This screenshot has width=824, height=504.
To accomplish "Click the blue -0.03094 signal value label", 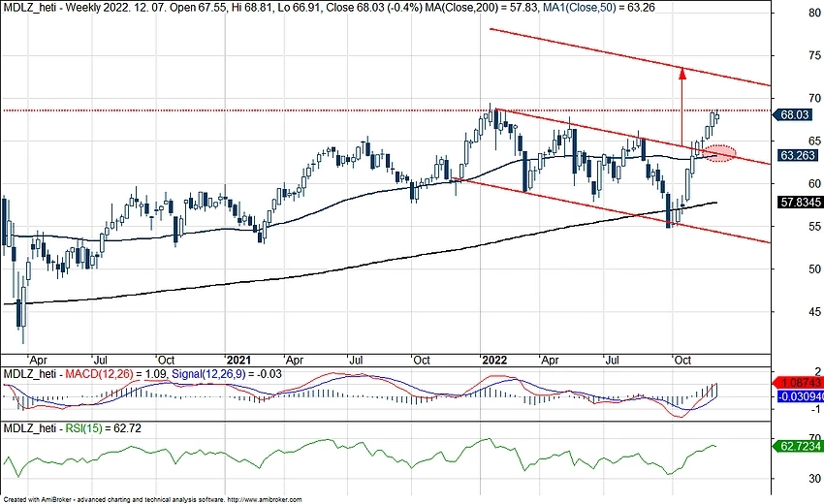I will click(x=800, y=396).
